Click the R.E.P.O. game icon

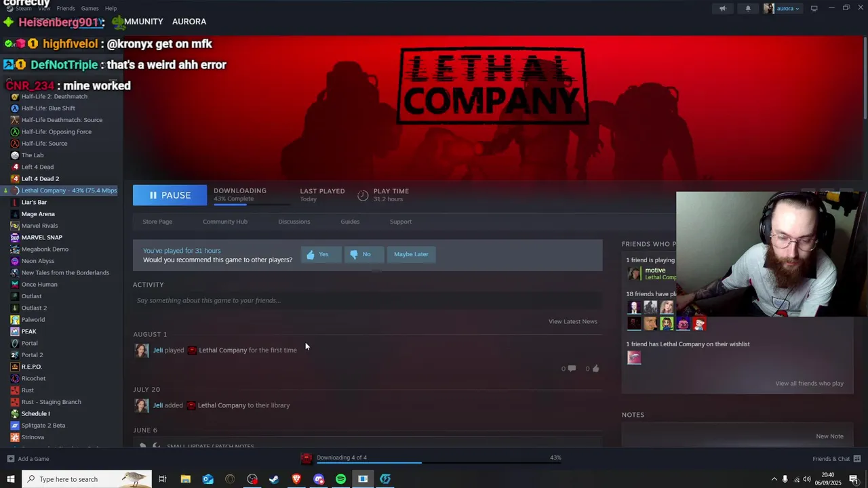[x=15, y=367]
